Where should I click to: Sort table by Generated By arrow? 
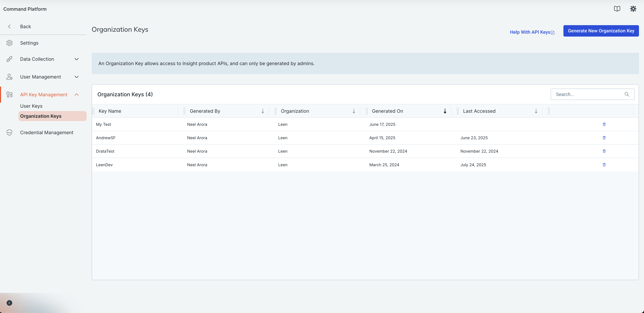click(263, 111)
